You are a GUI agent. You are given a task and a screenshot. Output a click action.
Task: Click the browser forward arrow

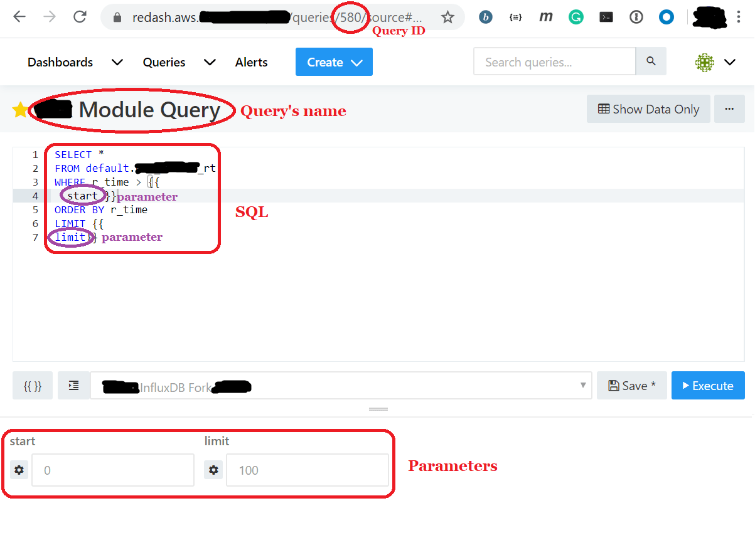[50, 17]
